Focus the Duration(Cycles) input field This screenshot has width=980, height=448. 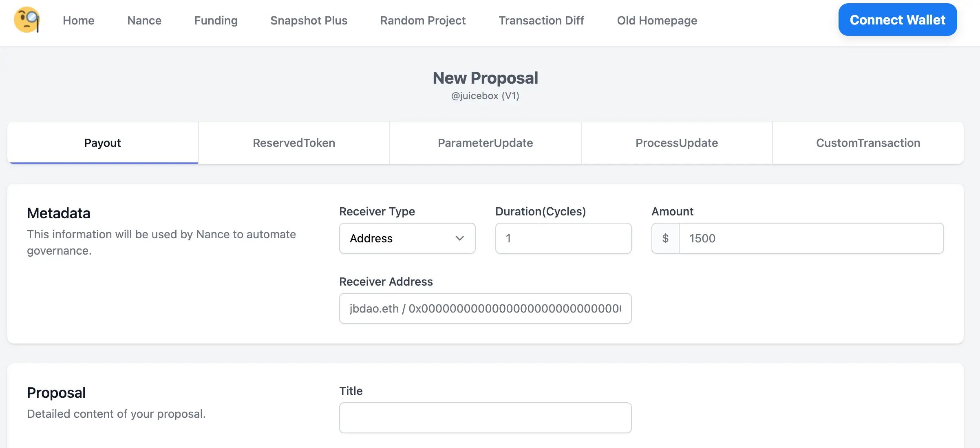pos(563,238)
